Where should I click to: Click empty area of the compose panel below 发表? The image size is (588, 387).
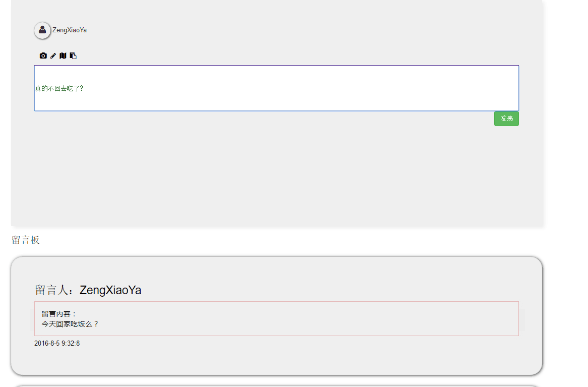(276, 172)
